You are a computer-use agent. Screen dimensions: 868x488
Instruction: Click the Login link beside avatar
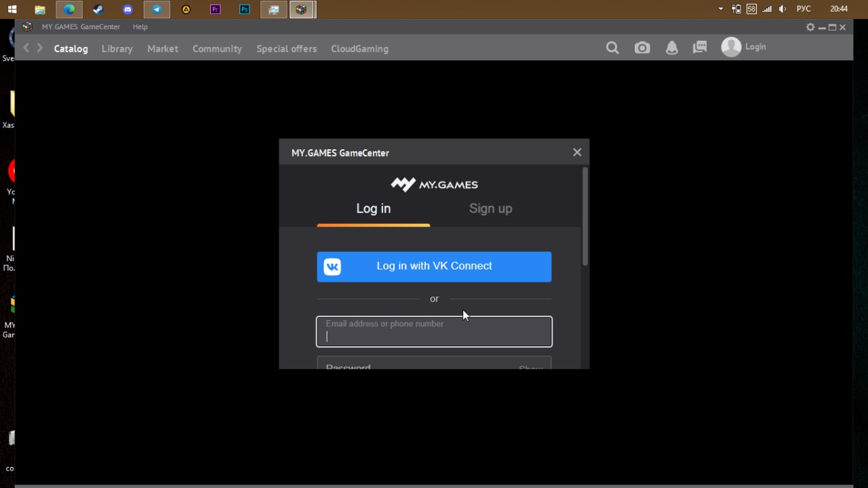click(755, 47)
